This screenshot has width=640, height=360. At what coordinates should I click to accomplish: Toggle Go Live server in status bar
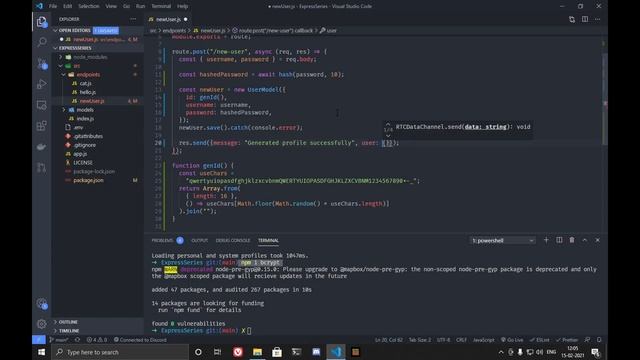[x=512, y=340]
